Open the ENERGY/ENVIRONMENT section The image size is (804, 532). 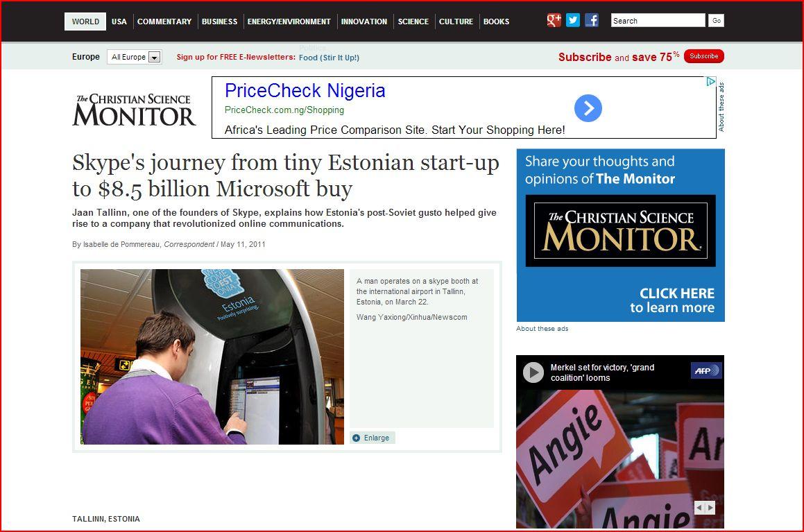click(x=289, y=22)
